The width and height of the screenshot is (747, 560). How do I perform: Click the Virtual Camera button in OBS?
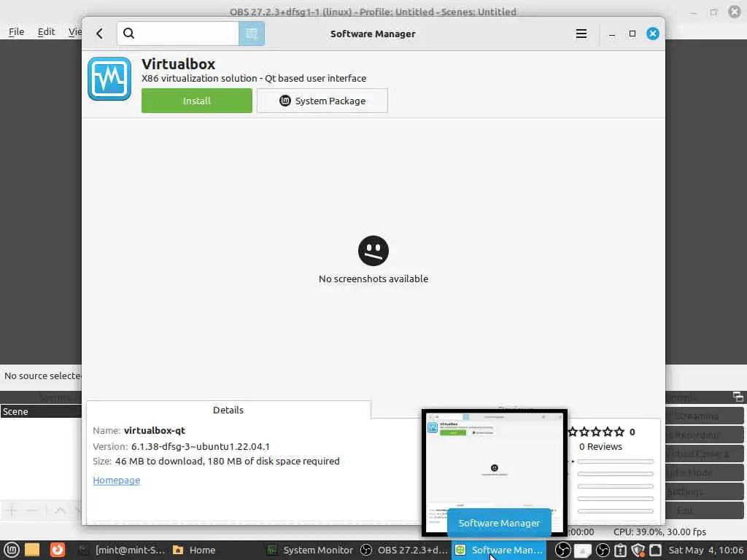[704, 454]
